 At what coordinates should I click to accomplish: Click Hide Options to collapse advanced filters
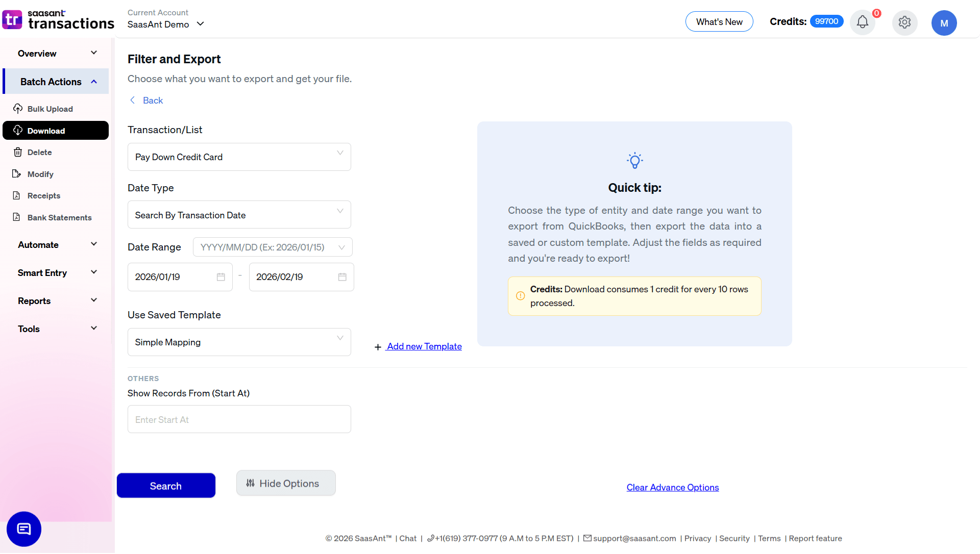click(x=286, y=483)
